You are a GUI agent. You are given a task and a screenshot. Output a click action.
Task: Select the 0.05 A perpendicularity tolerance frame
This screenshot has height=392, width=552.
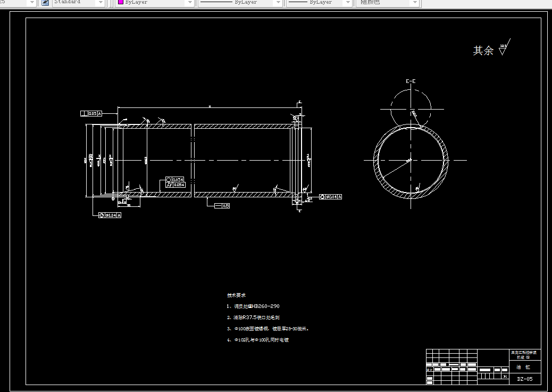[x=91, y=113]
